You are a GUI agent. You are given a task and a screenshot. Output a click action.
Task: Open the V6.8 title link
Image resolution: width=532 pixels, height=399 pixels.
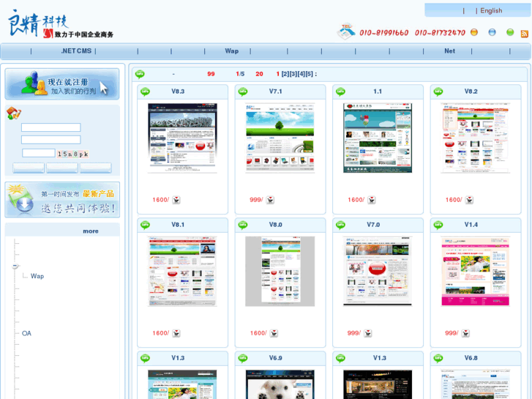click(x=471, y=358)
